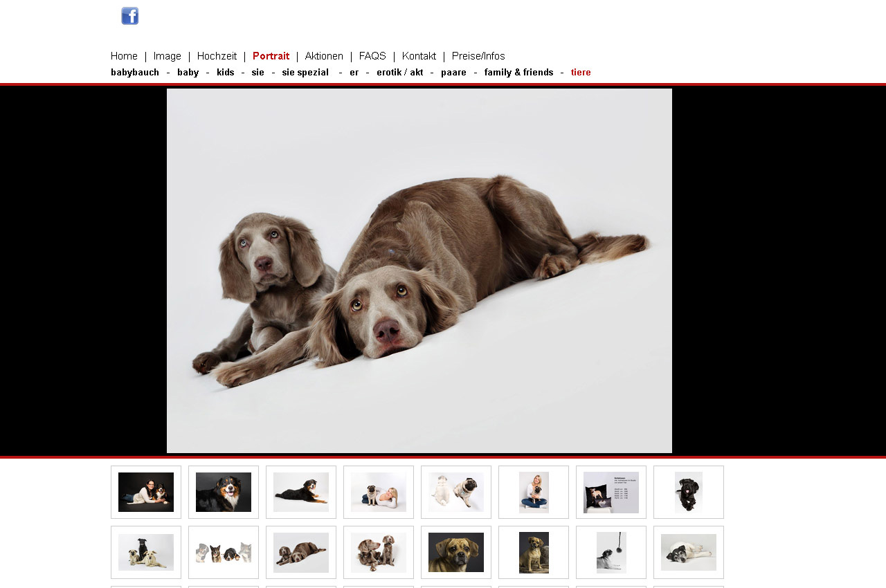Open the Facebook page icon
The width and height of the screenshot is (886, 588).
point(129,16)
